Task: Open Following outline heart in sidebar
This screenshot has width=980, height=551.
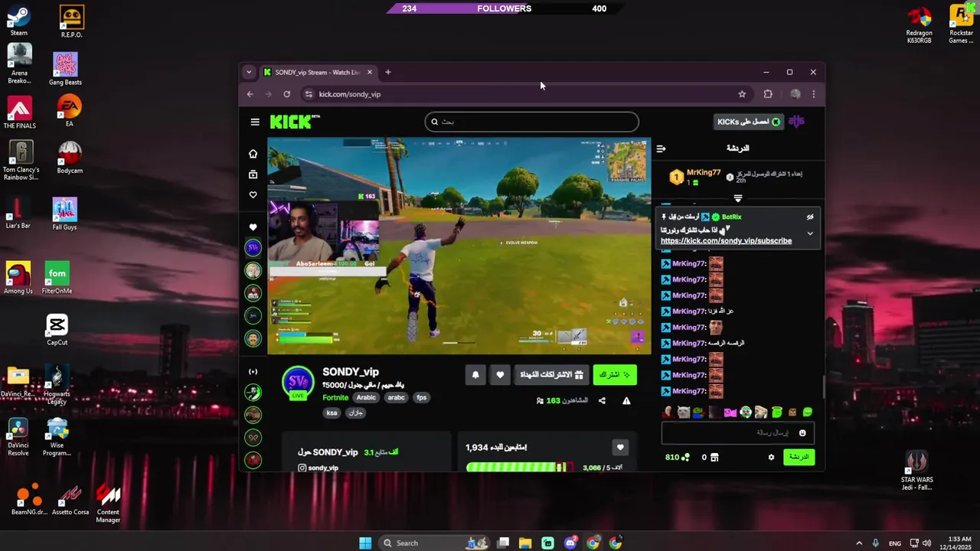Action: pos(253,195)
